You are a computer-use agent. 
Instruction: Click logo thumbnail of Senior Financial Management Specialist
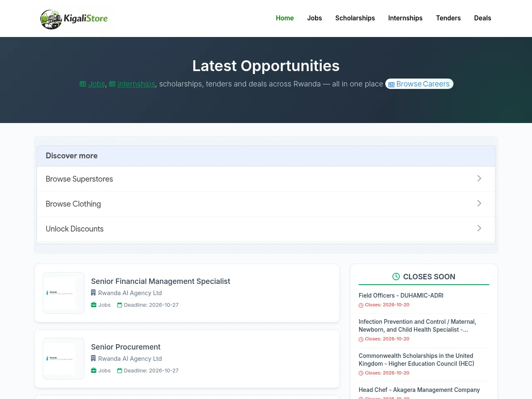click(x=64, y=293)
